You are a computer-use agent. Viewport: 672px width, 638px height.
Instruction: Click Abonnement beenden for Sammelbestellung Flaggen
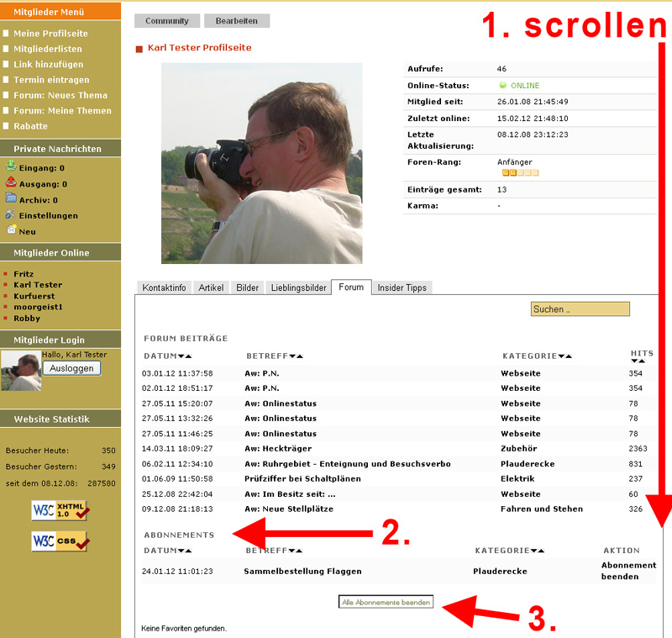click(628, 571)
